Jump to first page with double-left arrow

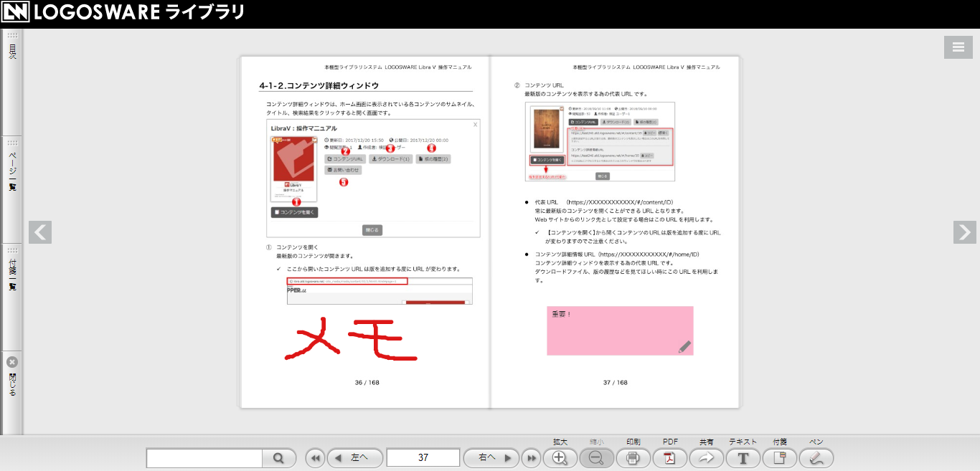(315, 457)
